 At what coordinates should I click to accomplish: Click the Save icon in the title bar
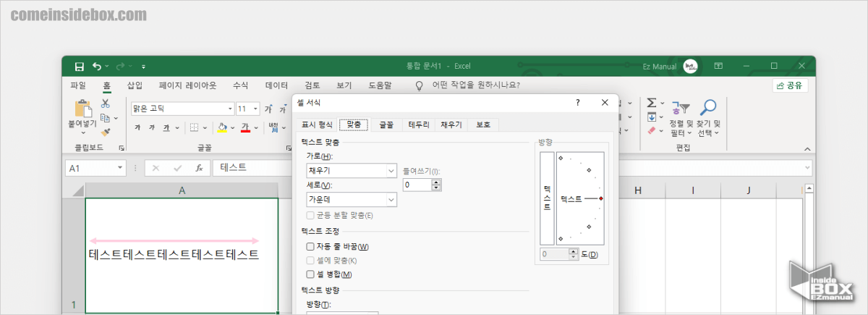tap(80, 66)
